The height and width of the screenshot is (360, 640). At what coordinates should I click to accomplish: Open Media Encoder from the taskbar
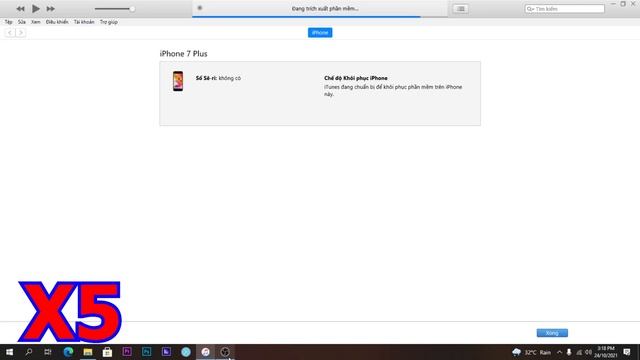tap(166, 352)
